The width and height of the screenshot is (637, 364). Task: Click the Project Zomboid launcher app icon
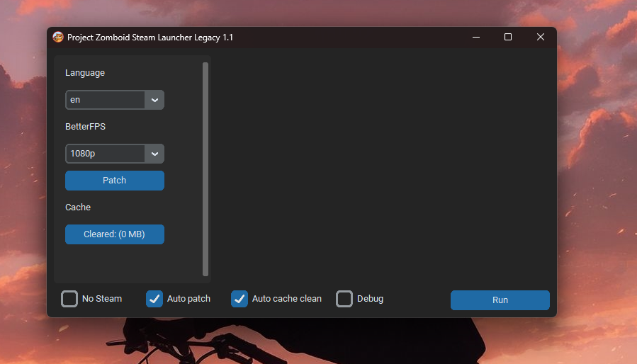(x=58, y=37)
